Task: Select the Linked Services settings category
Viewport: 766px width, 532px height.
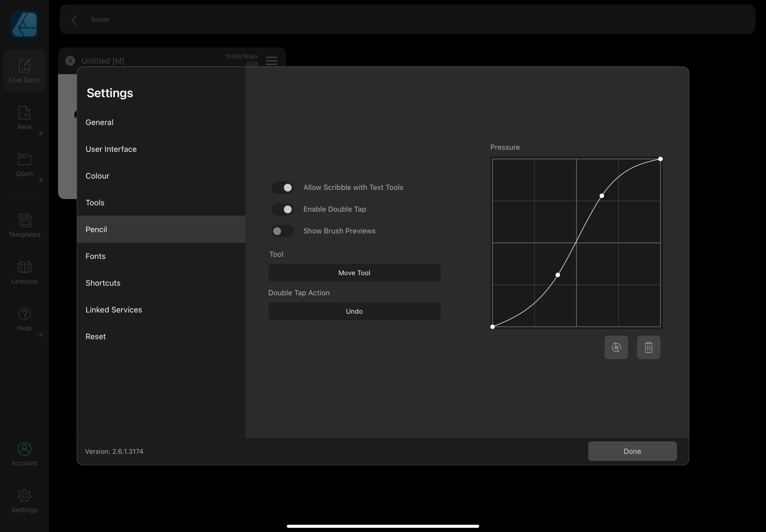Action: coord(161,310)
